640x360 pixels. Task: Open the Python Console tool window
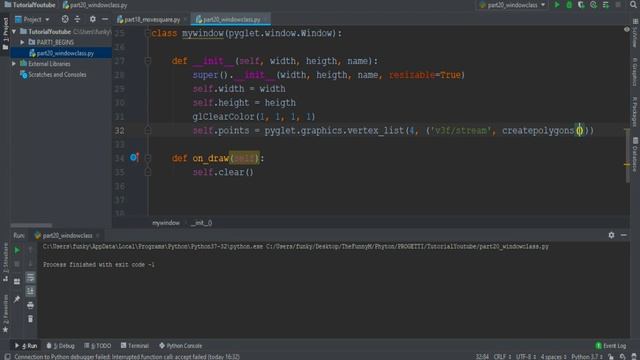pyautogui.click(x=180, y=346)
